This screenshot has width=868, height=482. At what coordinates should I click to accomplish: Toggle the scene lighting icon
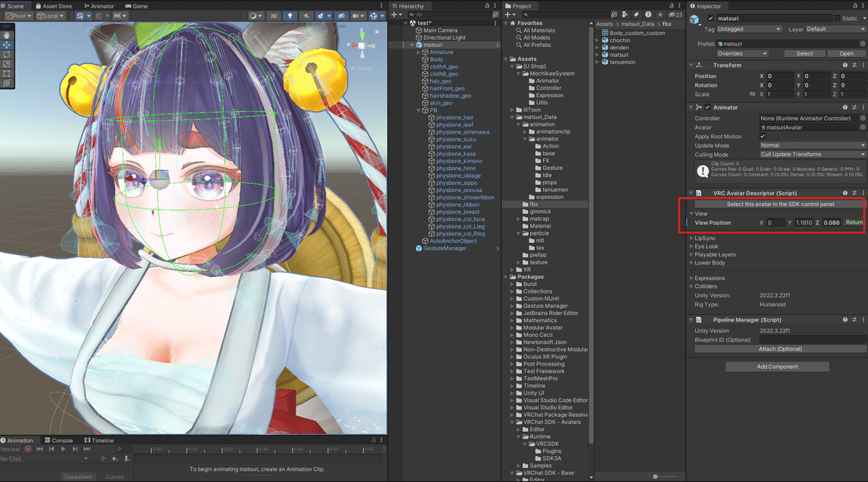290,15
